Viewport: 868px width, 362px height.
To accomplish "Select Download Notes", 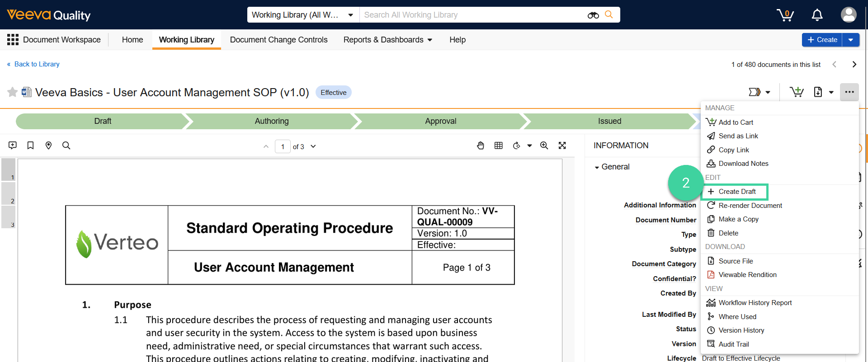I will 779,164.
